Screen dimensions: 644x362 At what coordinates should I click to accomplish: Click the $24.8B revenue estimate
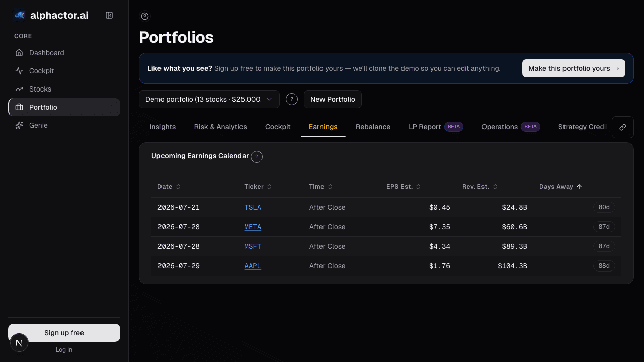pos(514,207)
